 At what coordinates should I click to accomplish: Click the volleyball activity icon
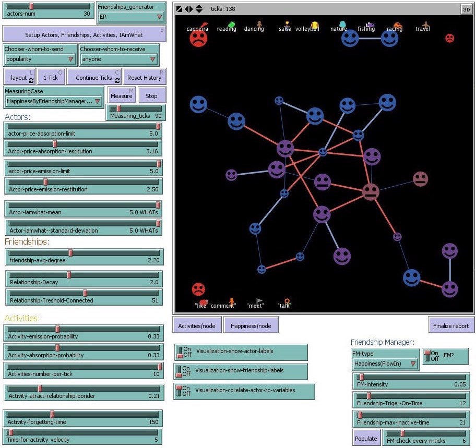[315, 25]
